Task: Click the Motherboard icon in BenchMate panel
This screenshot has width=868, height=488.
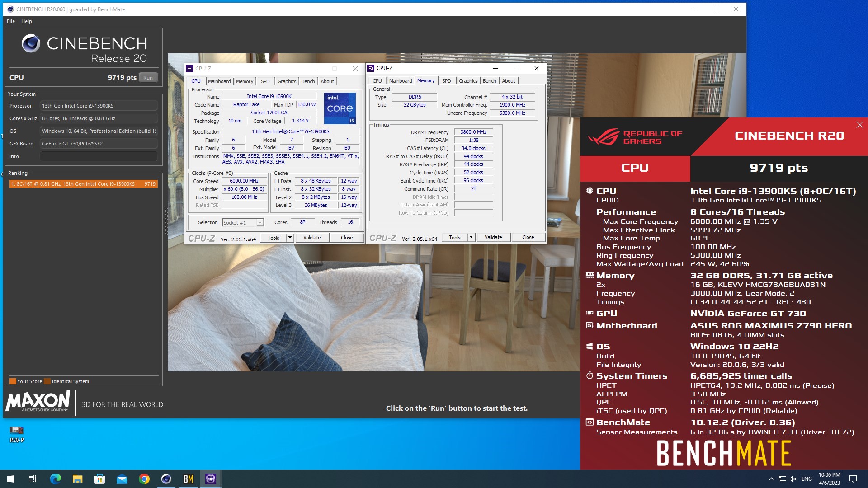Action: pyautogui.click(x=590, y=325)
